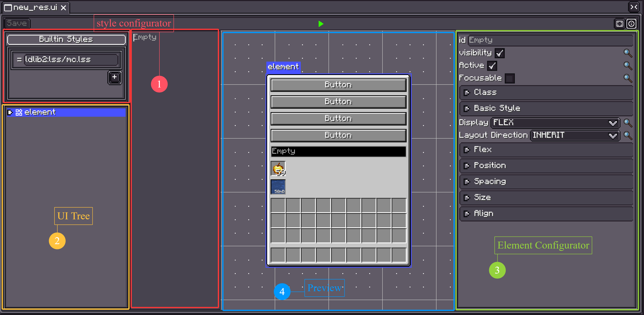The width and height of the screenshot is (644, 315).
Task: Select the new_res.ui tab
Action: pos(35,8)
